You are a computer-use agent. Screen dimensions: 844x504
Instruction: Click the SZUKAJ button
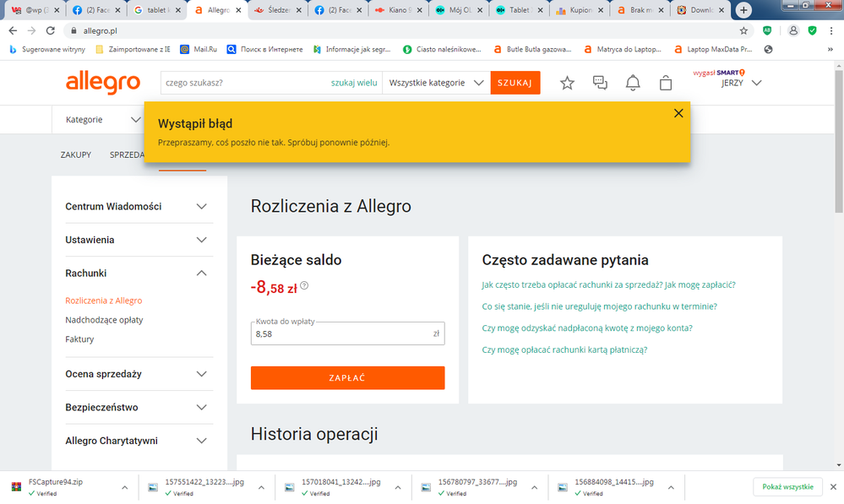tap(515, 83)
